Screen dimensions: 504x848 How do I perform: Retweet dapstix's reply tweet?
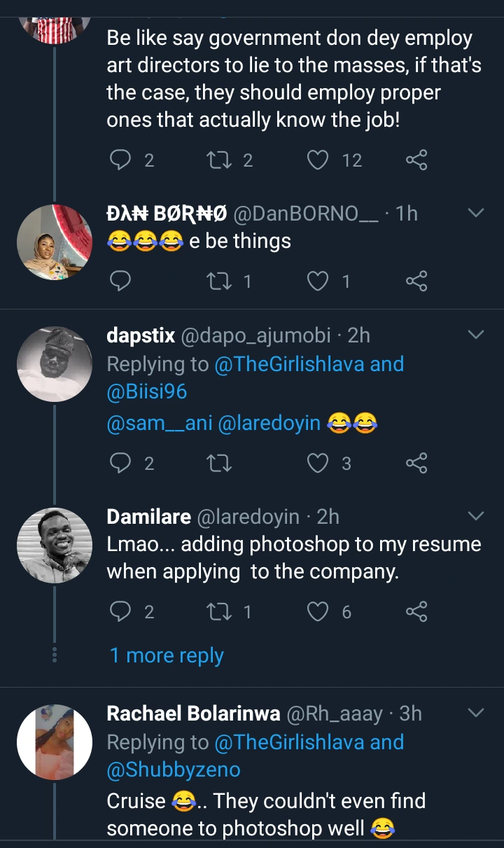point(220,463)
